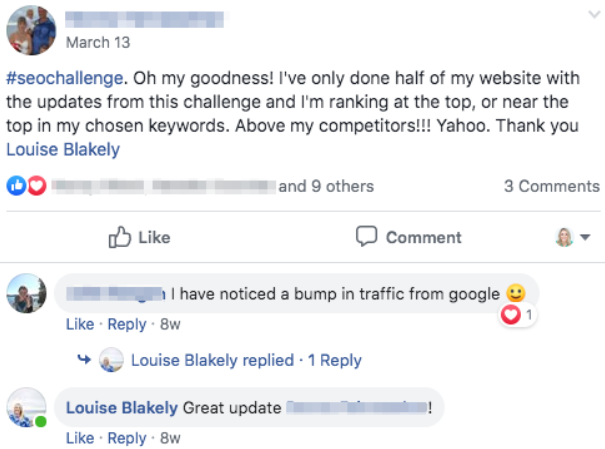
Task: Click the blue like reaction icon
Action: [x=16, y=186]
